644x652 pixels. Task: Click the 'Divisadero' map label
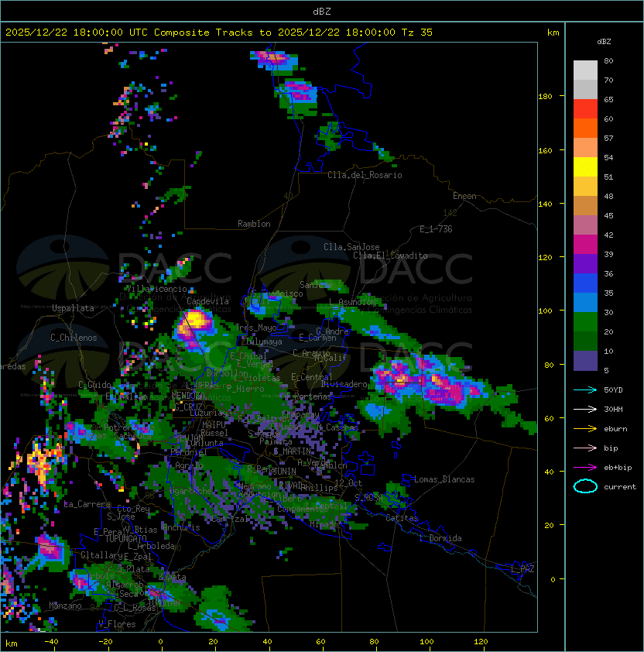pos(344,384)
